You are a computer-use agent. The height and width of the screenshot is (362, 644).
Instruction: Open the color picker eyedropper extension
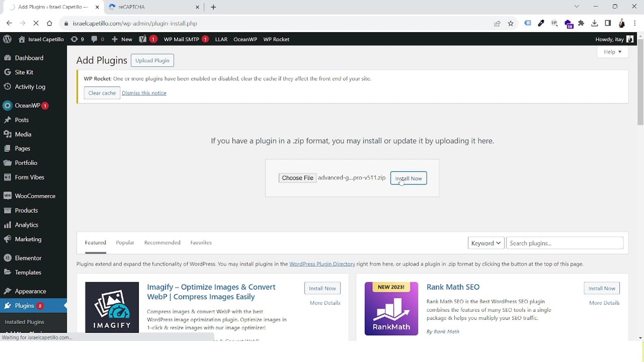tap(541, 23)
